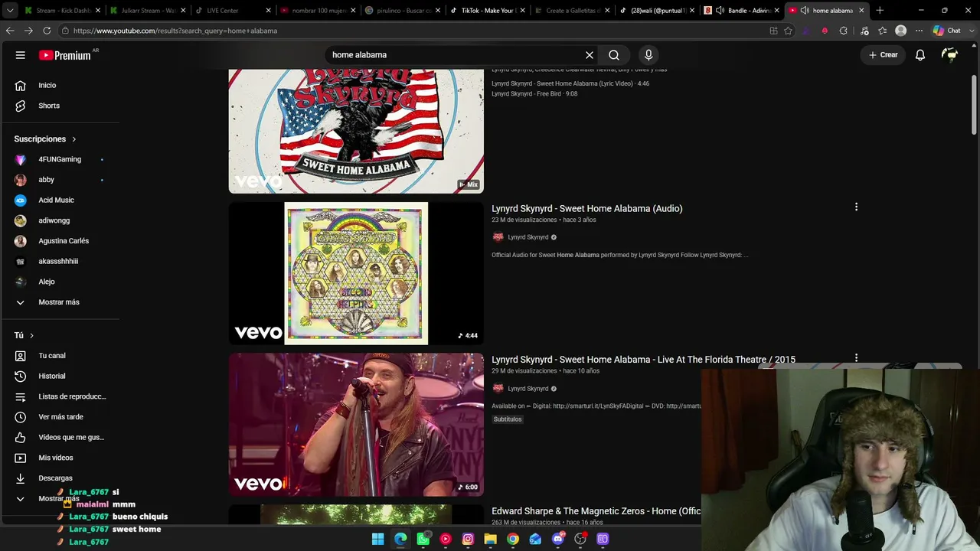The height and width of the screenshot is (551, 980).
Task: Open Lynyrd Skynyrd channel under the Audio video
Action: pyautogui.click(x=528, y=237)
